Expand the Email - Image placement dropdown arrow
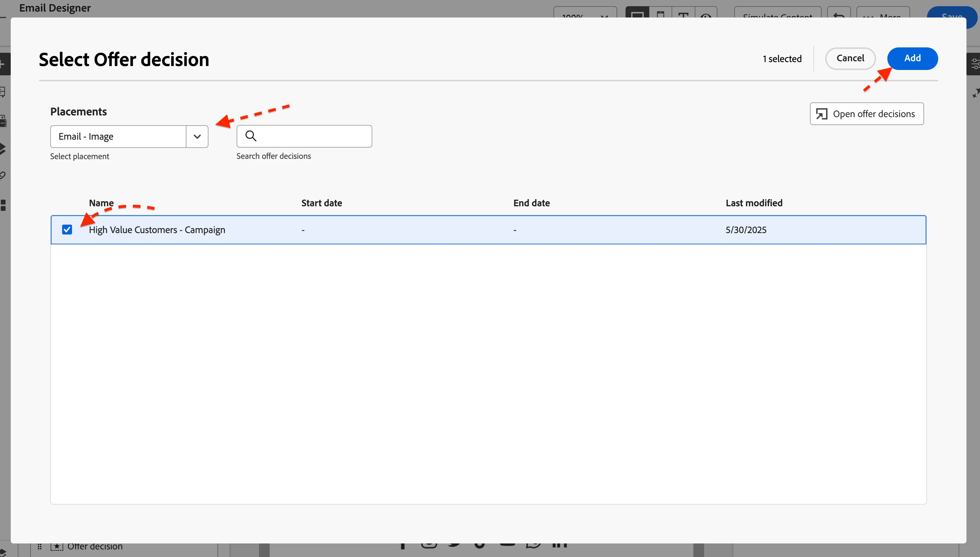Viewport: 980px width, 557px height. (x=197, y=137)
